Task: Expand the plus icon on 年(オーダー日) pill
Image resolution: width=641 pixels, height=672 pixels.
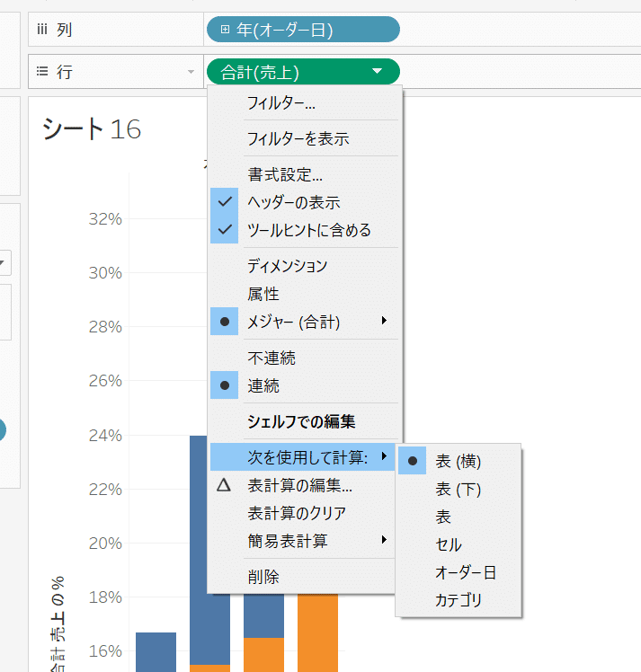Action: coord(225,29)
